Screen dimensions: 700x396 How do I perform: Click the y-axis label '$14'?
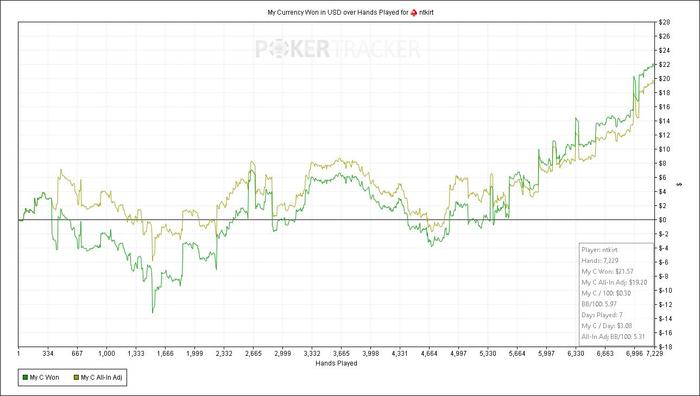pos(664,121)
